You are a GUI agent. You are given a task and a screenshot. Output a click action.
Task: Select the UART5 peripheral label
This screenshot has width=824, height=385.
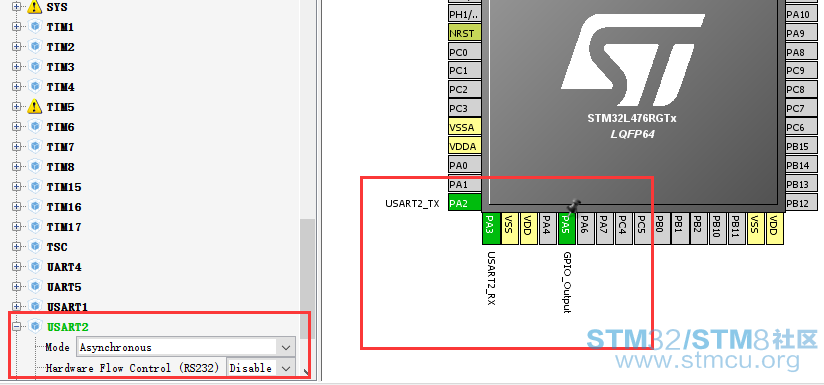[64, 287]
